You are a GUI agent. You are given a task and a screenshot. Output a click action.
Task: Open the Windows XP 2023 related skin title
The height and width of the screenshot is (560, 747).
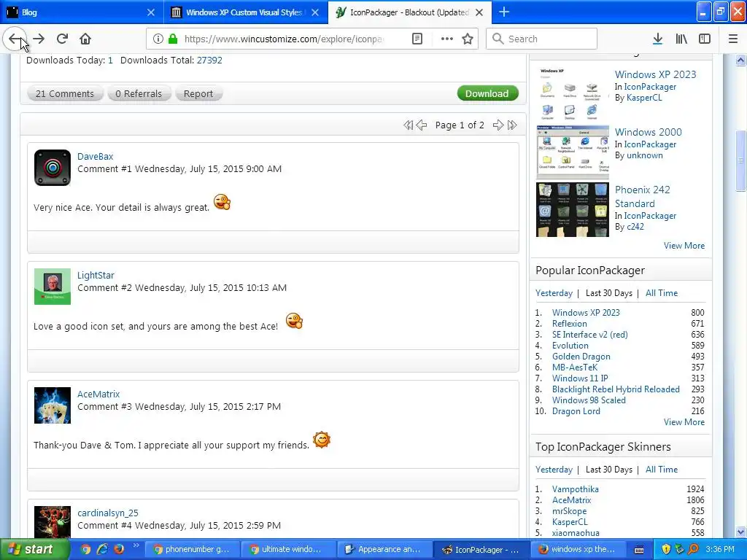click(x=655, y=74)
